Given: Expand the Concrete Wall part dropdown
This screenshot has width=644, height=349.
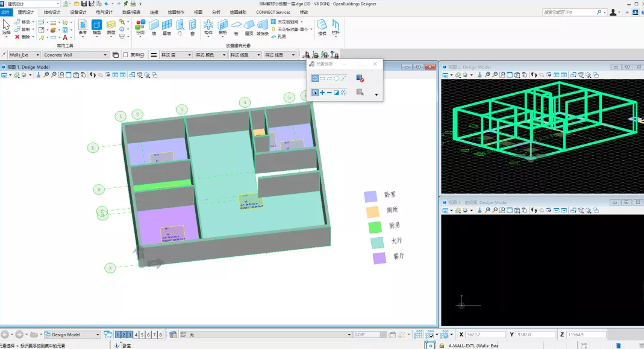Looking at the screenshot, I should coord(104,55).
